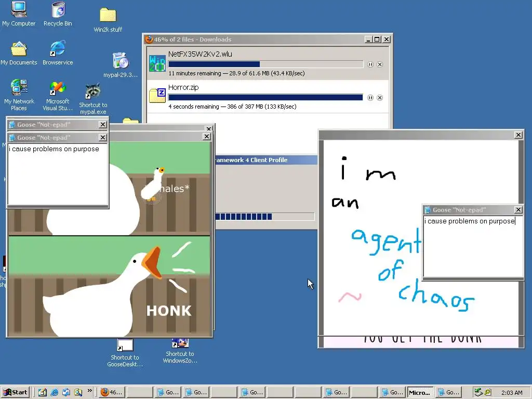Click Show Desktop in Quick Launch
Viewport: 532px width, 399px height.
coord(42,392)
